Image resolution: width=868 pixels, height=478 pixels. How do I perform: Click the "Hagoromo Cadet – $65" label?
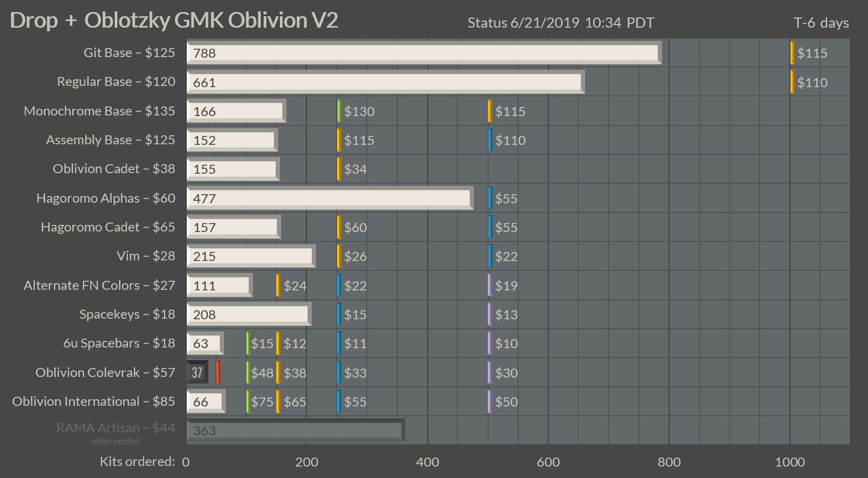pyautogui.click(x=108, y=227)
